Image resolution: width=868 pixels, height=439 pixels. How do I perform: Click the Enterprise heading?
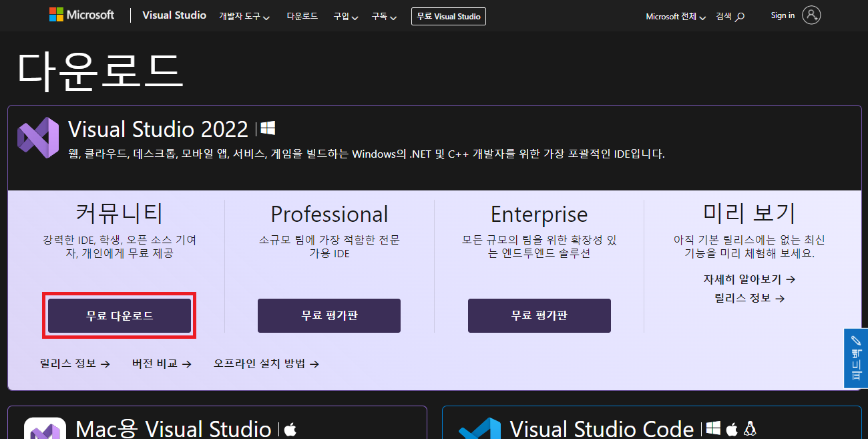click(x=539, y=214)
